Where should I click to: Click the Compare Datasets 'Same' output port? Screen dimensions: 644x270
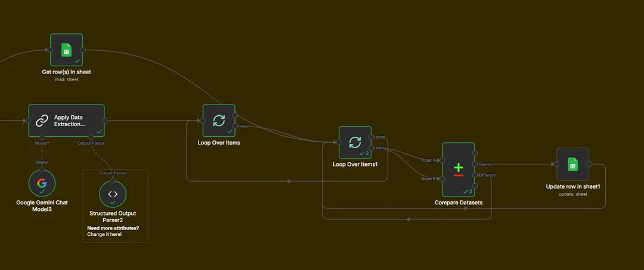[475, 164]
